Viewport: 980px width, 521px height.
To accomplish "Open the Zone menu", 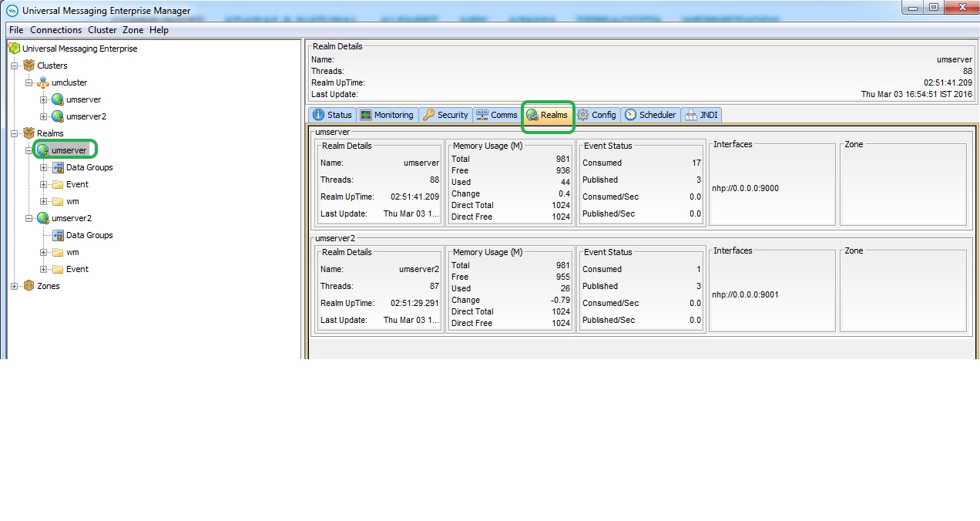I will click(x=133, y=30).
